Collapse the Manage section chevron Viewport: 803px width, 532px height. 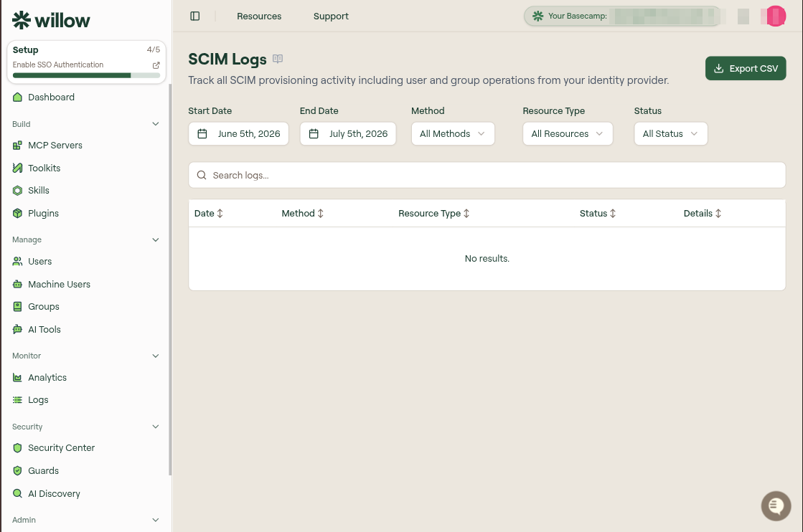[x=156, y=239]
